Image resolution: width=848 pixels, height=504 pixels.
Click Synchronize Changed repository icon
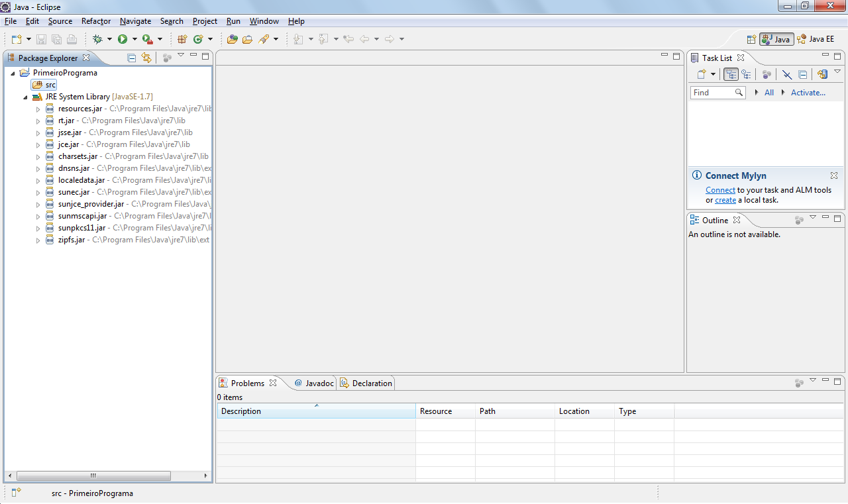[822, 75]
